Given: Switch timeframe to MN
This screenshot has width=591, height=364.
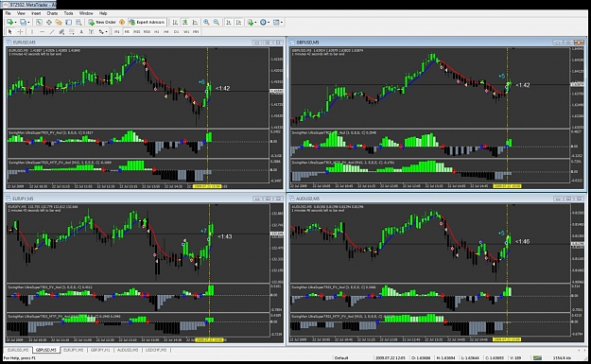Looking at the screenshot, I should (196, 31).
